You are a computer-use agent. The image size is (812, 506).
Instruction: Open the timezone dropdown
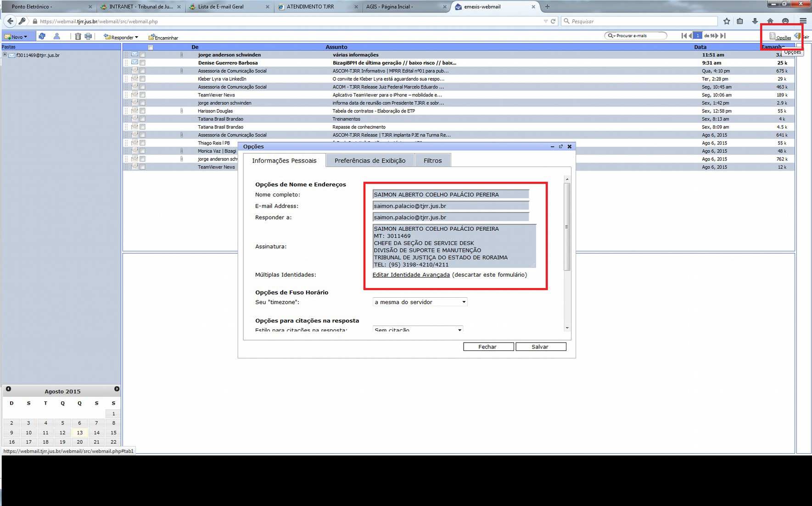420,302
